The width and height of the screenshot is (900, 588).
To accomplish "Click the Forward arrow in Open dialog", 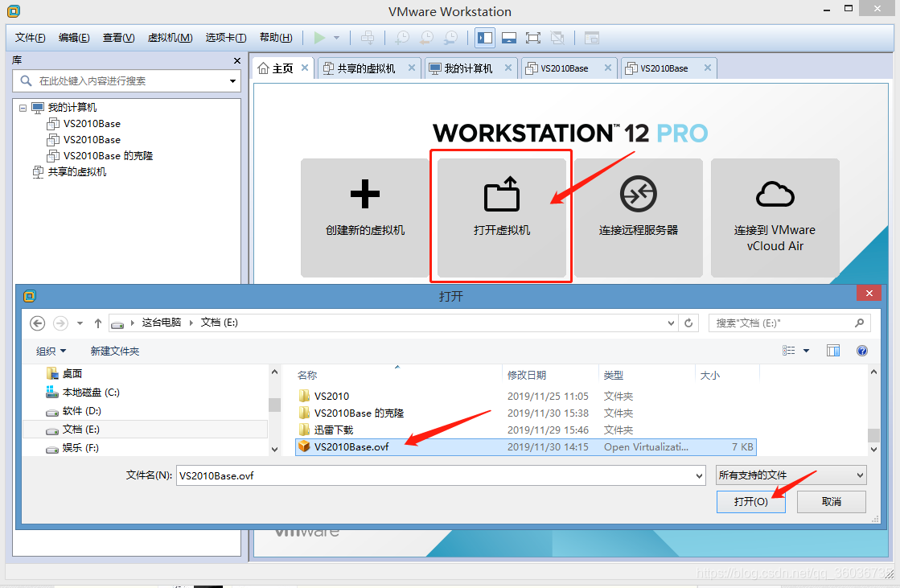I will tap(60, 323).
